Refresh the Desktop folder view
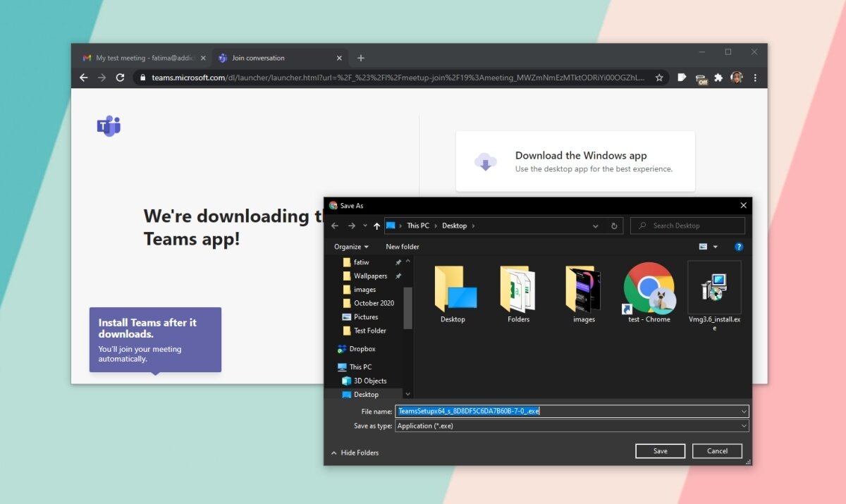The image size is (846, 504). (614, 226)
